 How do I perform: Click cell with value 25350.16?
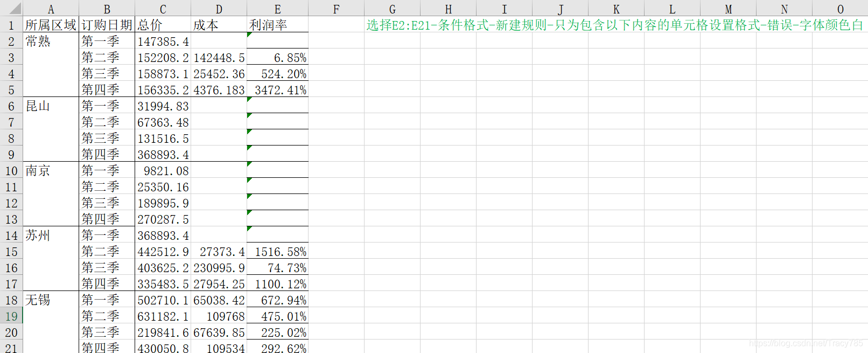(163, 186)
